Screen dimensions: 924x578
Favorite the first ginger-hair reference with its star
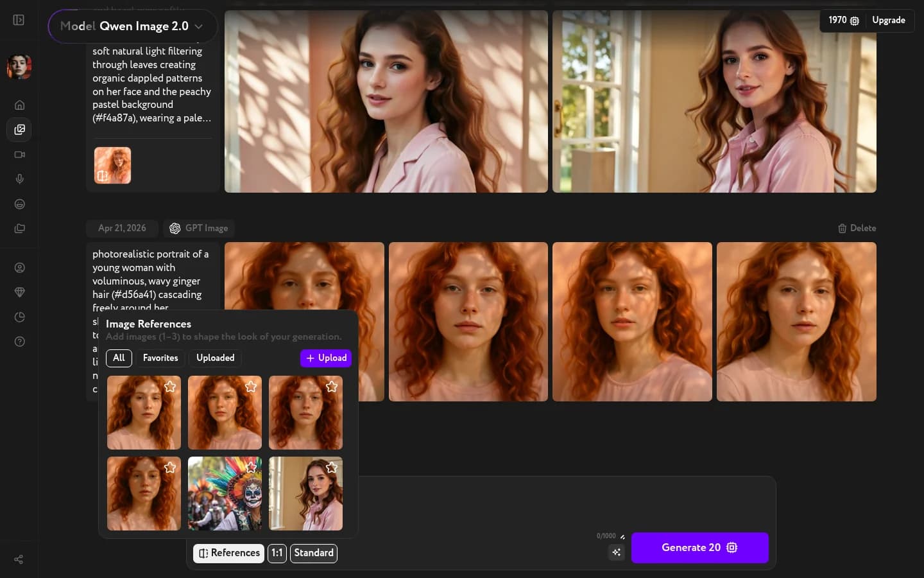click(x=169, y=387)
